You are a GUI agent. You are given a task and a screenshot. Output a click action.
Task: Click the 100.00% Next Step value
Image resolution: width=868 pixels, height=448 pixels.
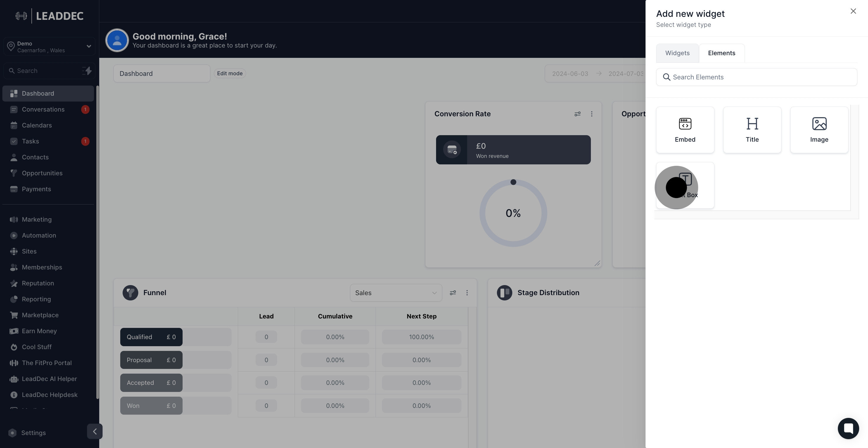click(422, 337)
